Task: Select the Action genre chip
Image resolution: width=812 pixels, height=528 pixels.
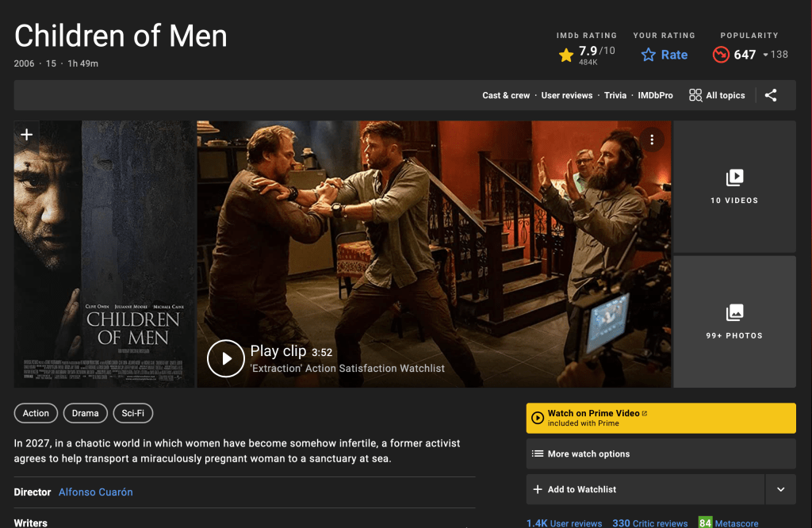Action: 36,413
